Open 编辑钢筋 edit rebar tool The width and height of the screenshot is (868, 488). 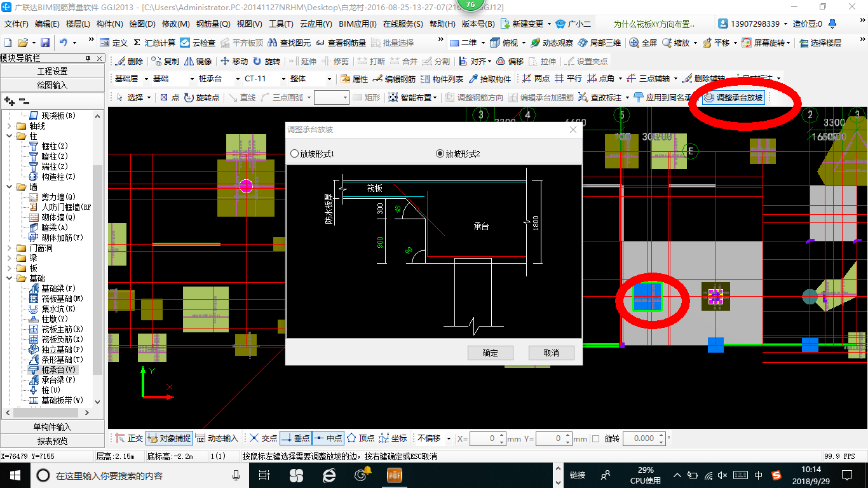(x=394, y=79)
